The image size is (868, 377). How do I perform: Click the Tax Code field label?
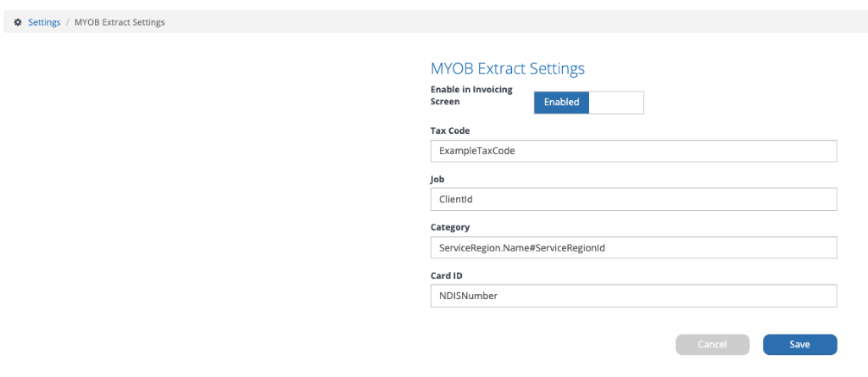tap(451, 130)
